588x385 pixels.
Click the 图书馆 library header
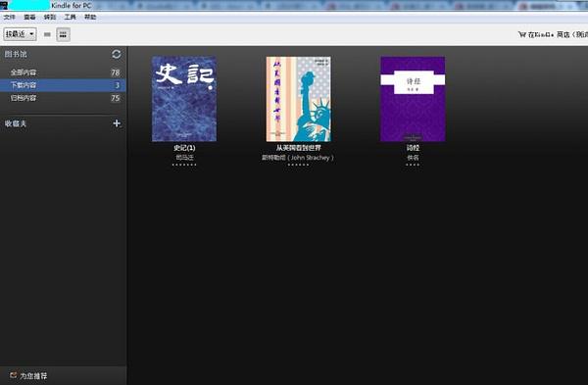(x=16, y=54)
